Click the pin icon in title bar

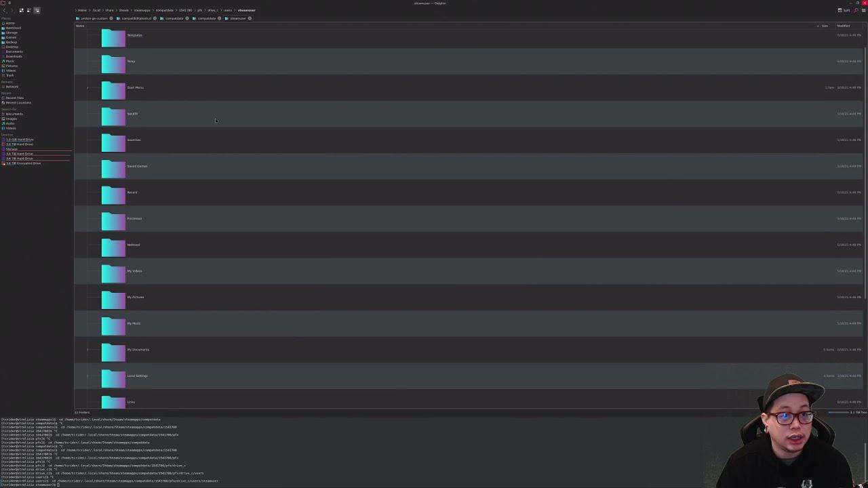point(10,3)
